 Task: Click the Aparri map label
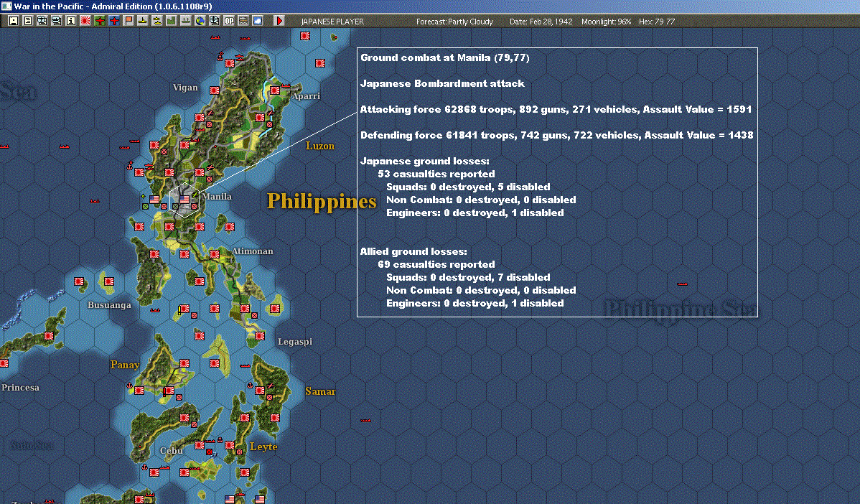pyautogui.click(x=306, y=96)
